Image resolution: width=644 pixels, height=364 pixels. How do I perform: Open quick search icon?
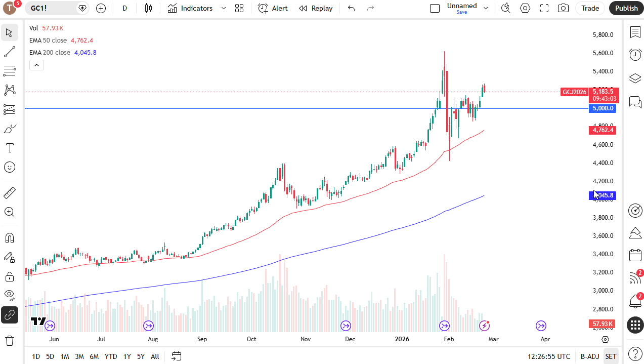505,8
